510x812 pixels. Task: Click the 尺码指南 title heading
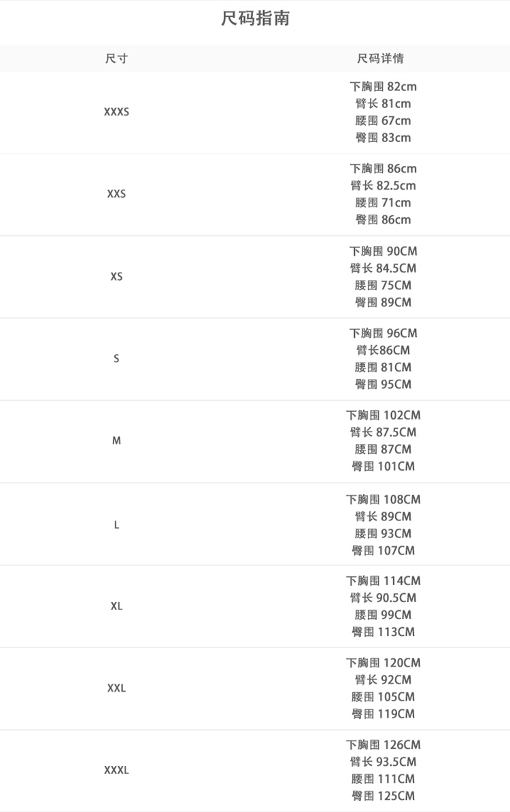(x=255, y=18)
